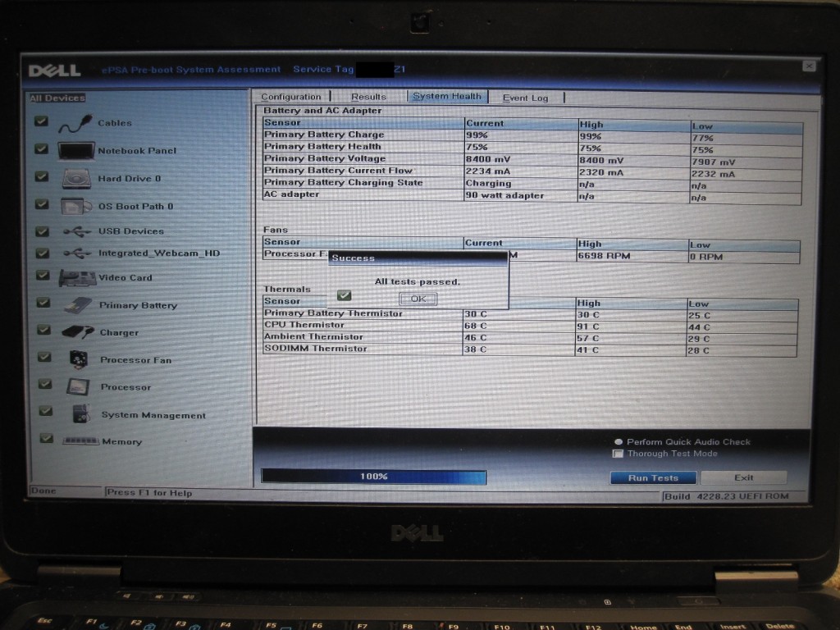The height and width of the screenshot is (630, 840).
Task: Click the Run Tests button
Action: [x=653, y=478]
